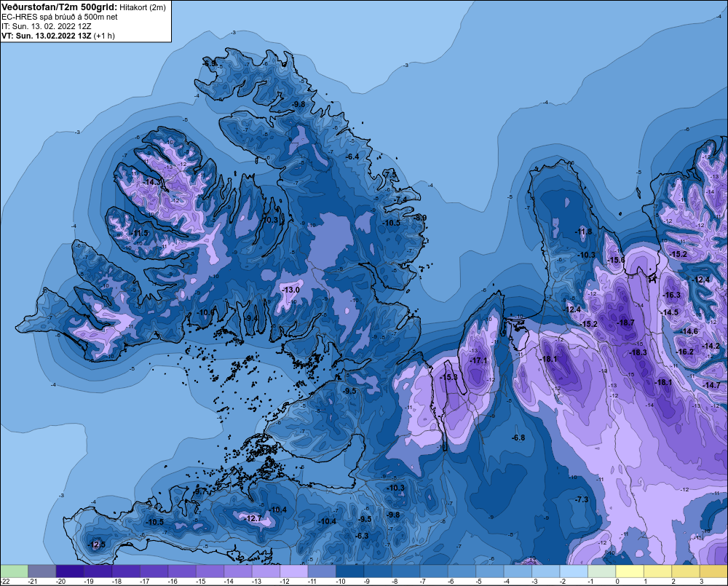Click the -14.3 temperature value

(x=151, y=182)
